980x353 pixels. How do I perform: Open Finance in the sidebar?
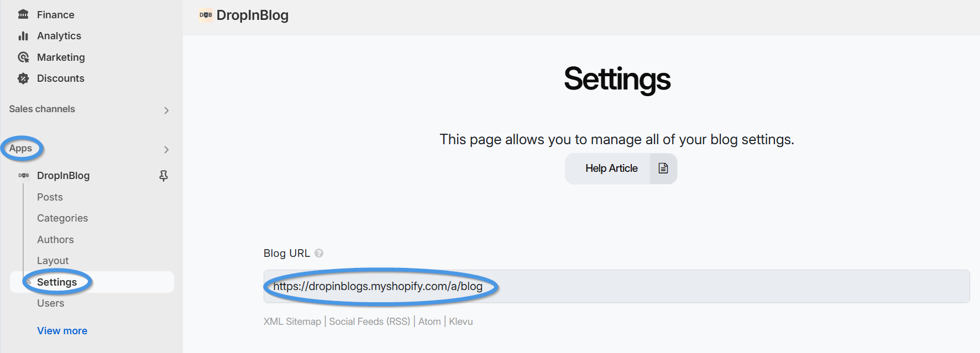(x=55, y=14)
